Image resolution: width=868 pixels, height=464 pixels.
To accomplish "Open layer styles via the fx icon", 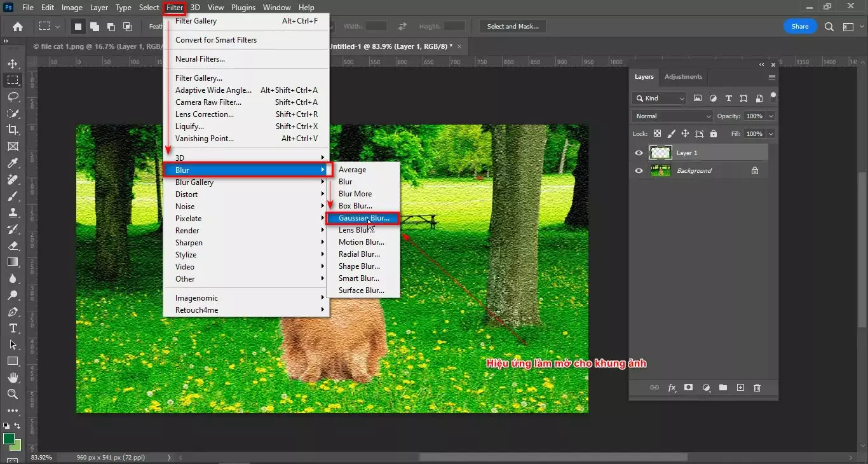I will tap(671, 388).
